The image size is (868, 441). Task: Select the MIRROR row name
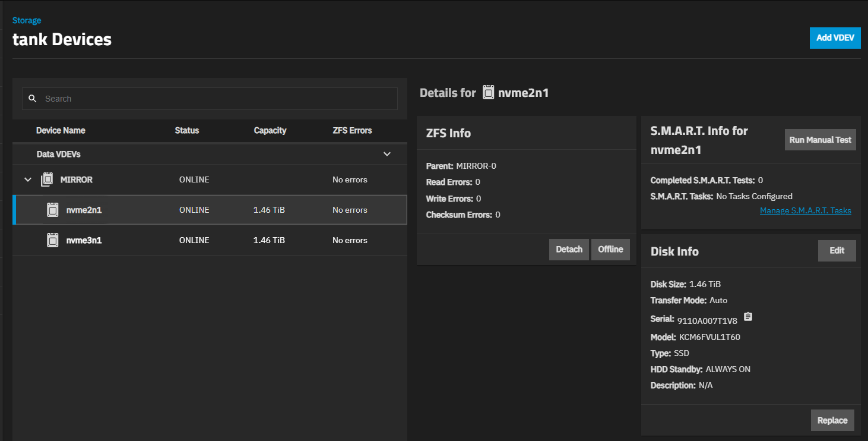(x=77, y=179)
